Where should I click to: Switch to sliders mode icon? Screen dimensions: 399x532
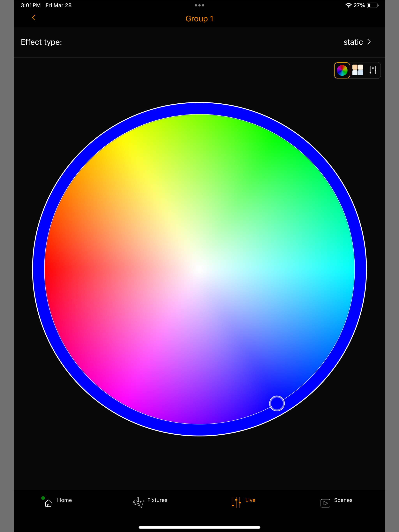click(x=373, y=70)
